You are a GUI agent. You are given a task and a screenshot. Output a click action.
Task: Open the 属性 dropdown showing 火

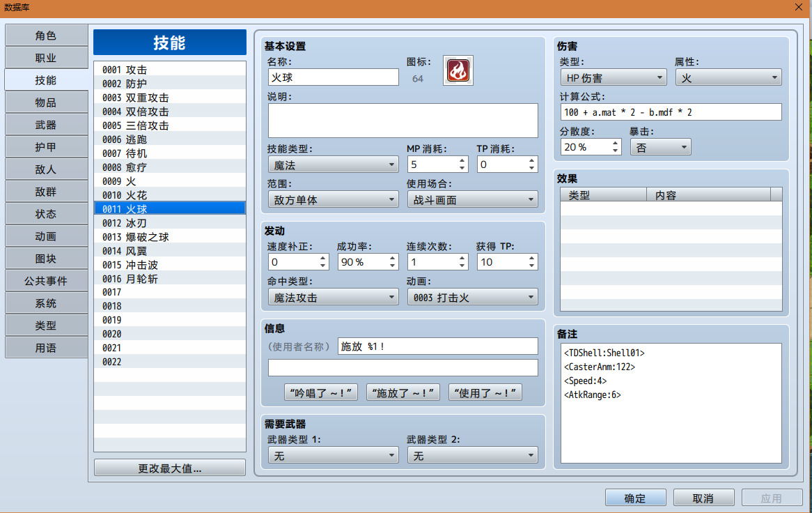[728, 78]
